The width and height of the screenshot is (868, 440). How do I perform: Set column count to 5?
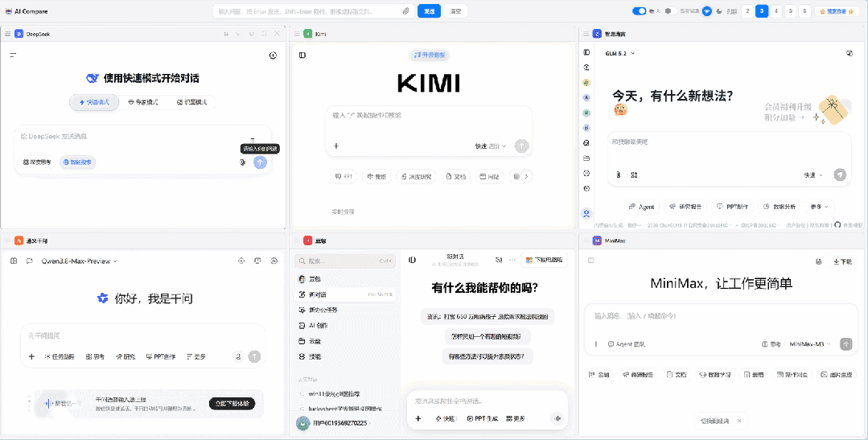pos(791,11)
